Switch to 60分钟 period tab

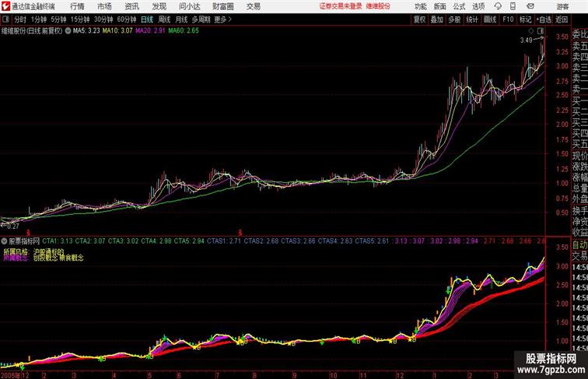(126, 19)
